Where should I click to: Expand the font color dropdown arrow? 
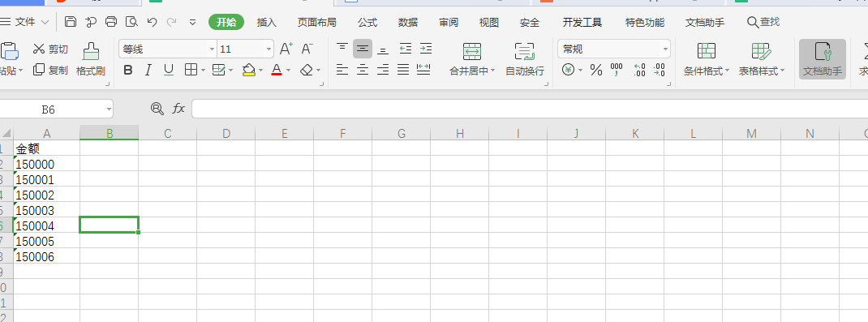(x=289, y=71)
